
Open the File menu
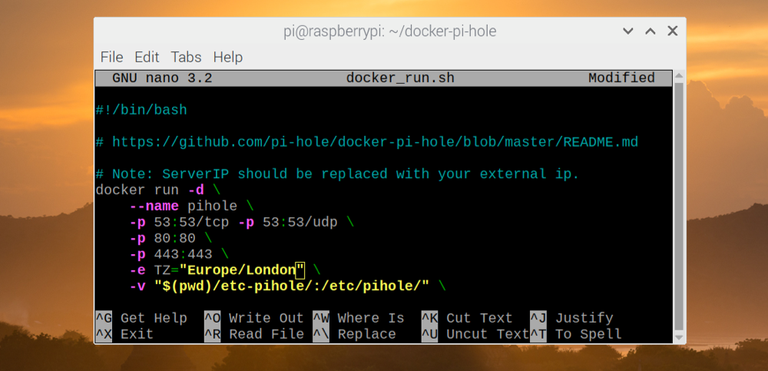(112, 57)
